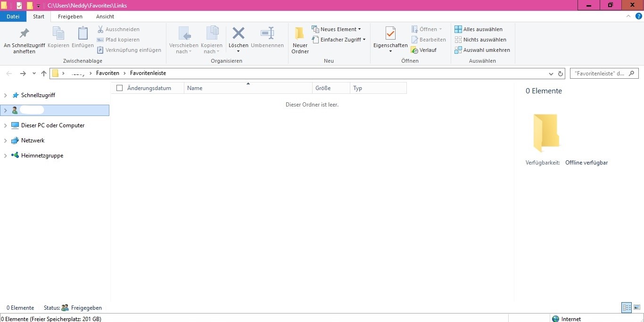Switch to large thumbnails view toggle
This screenshot has height=322, width=644.
point(636,308)
